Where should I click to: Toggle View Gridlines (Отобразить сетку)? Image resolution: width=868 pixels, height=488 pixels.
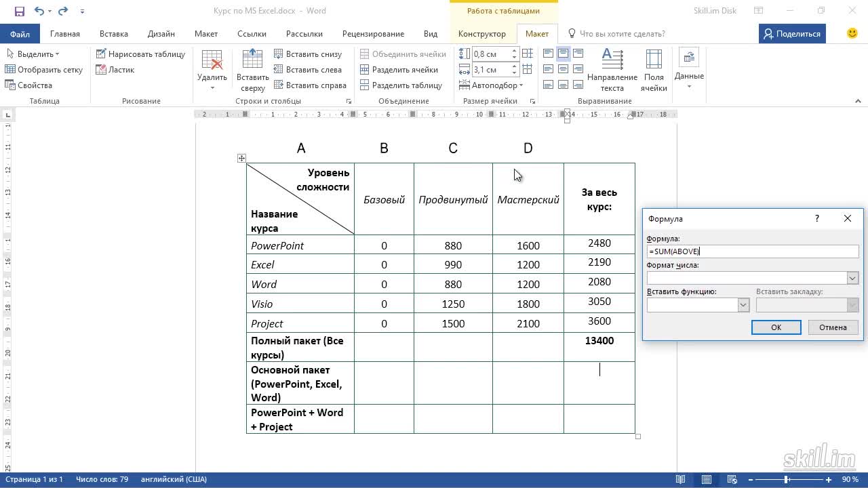44,69
